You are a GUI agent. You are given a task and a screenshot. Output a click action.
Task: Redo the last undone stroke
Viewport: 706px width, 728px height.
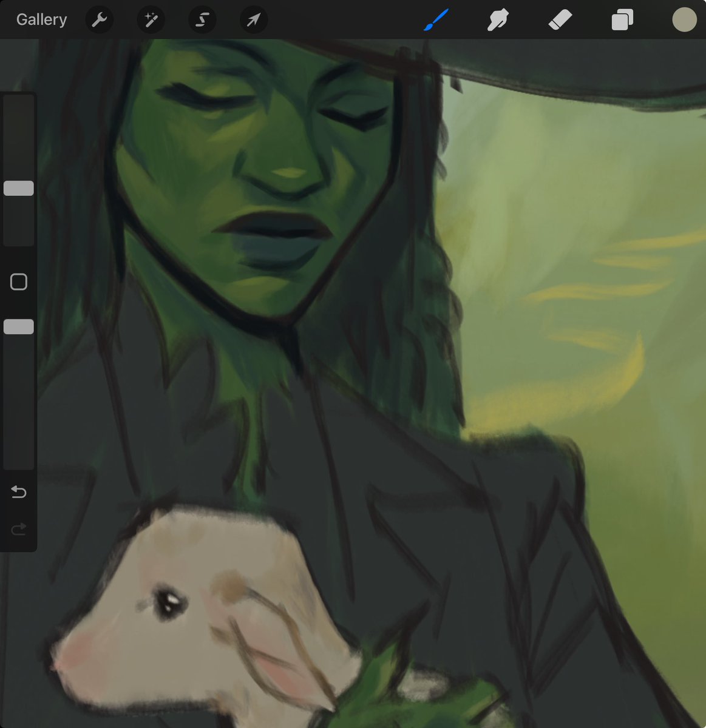click(x=19, y=529)
